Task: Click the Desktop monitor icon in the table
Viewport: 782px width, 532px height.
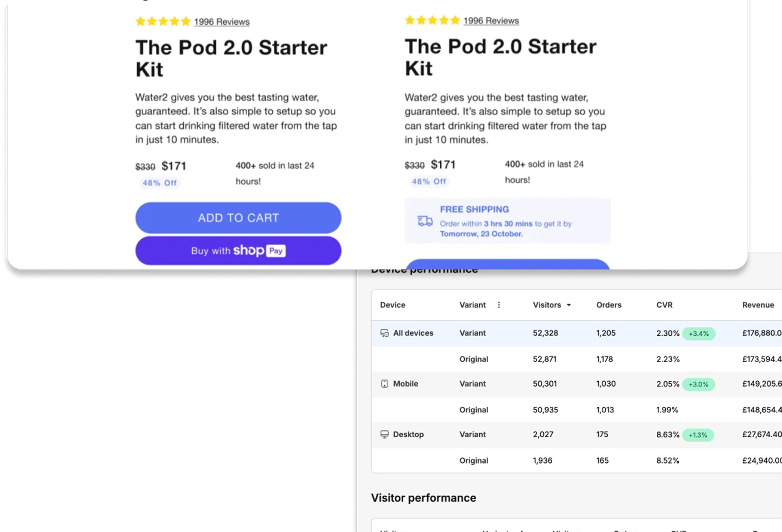Action: 384,434
